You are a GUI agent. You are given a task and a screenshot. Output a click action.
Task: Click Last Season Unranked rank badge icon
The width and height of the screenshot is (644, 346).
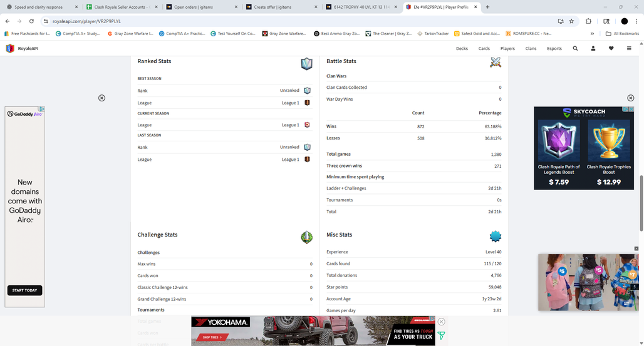tap(307, 147)
